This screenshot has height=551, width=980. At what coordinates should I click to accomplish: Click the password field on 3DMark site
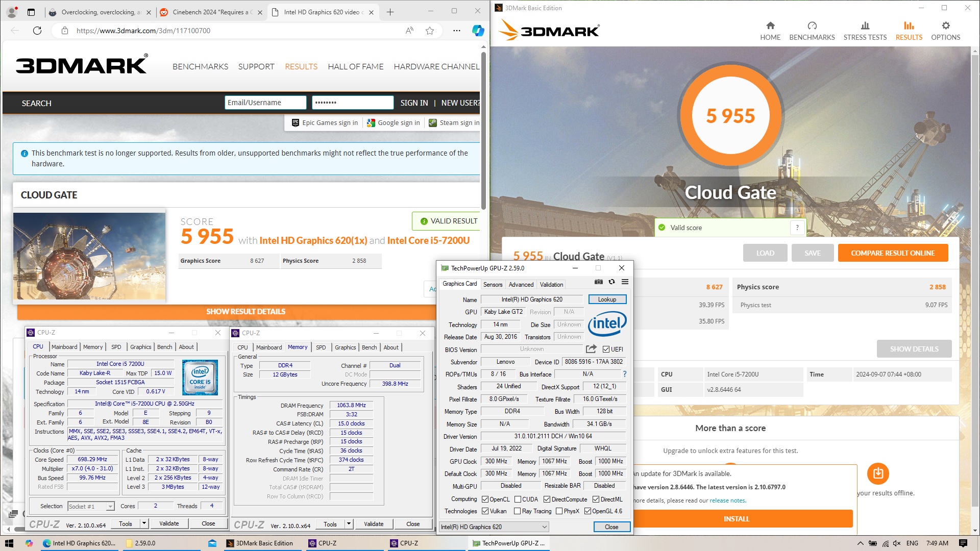[x=353, y=103]
